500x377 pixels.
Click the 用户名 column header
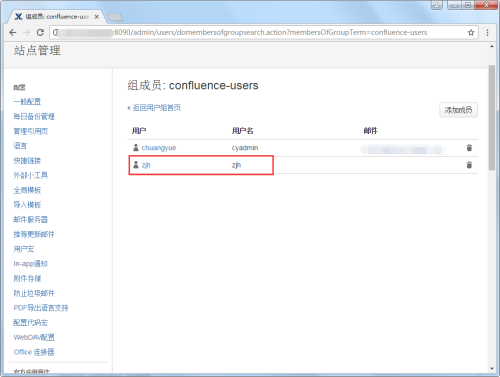243,131
